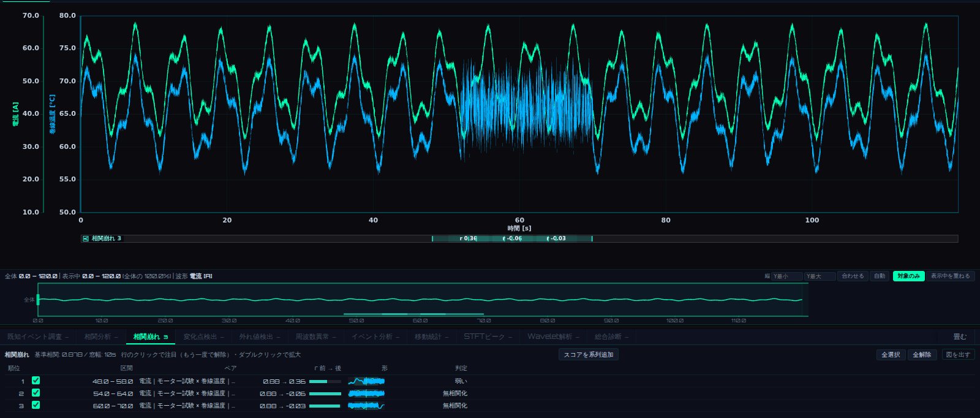The width and height of the screenshot is (980, 418).
Task: Toggle 表示中を重ねる overlay option
Action: [x=950, y=276]
